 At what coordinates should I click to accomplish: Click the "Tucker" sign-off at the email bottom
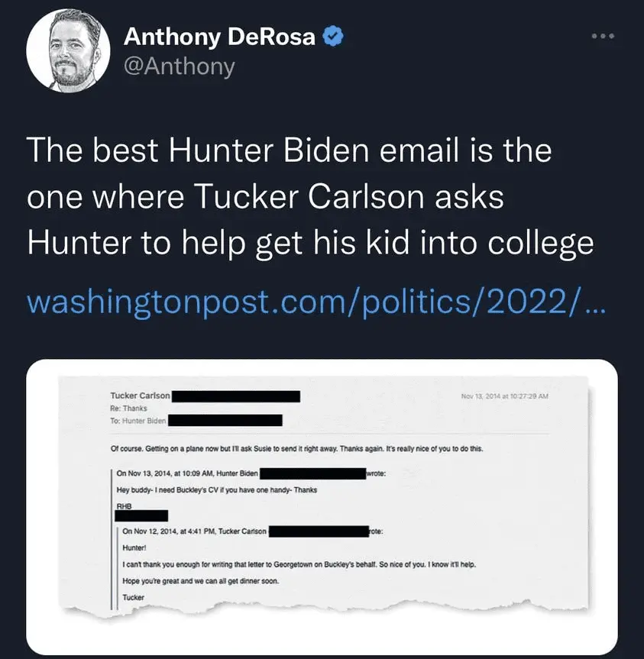(134, 597)
